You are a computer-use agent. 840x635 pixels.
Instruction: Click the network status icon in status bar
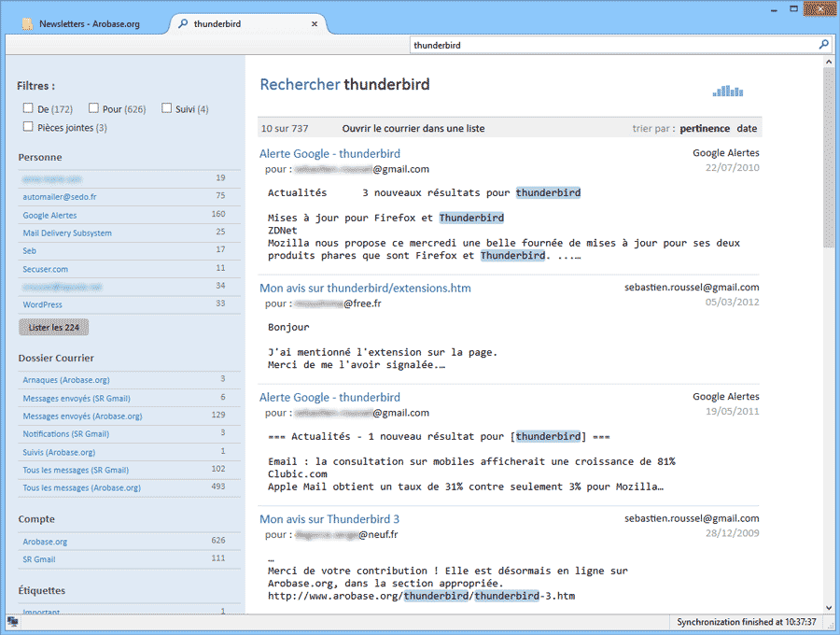pyautogui.click(x=12, y=622)
